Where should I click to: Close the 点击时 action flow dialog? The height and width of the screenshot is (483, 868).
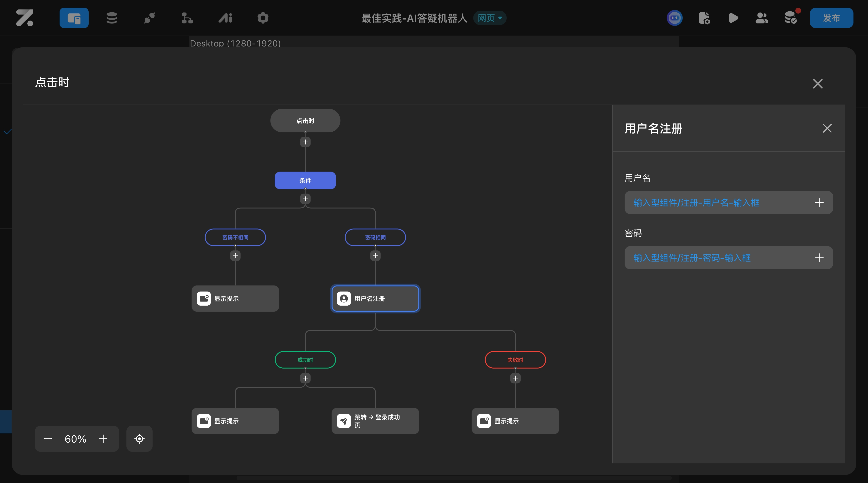tap(817, 83)
